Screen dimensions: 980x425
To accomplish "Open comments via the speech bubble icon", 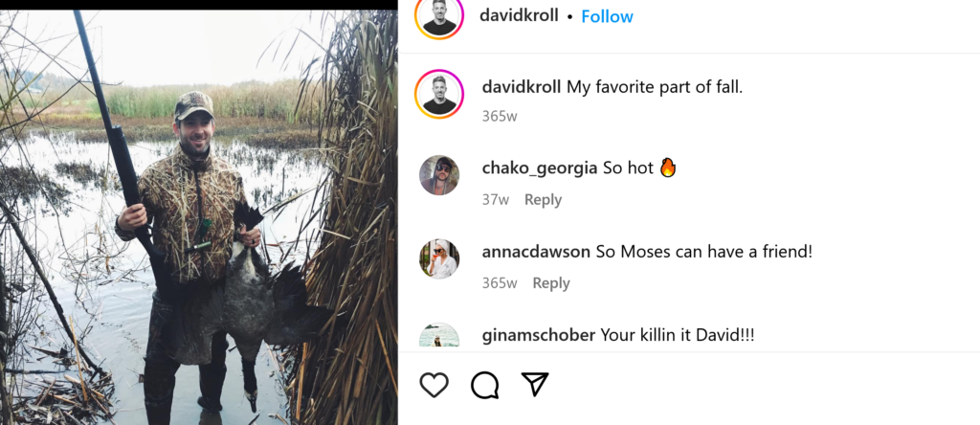I will [x=485, y=385].
